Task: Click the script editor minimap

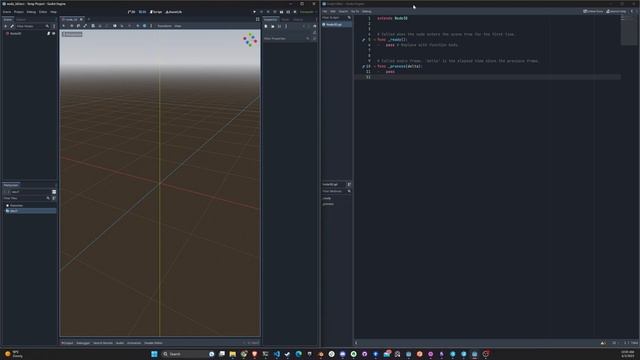Action: pyautogui.click(x=628, y=31)
